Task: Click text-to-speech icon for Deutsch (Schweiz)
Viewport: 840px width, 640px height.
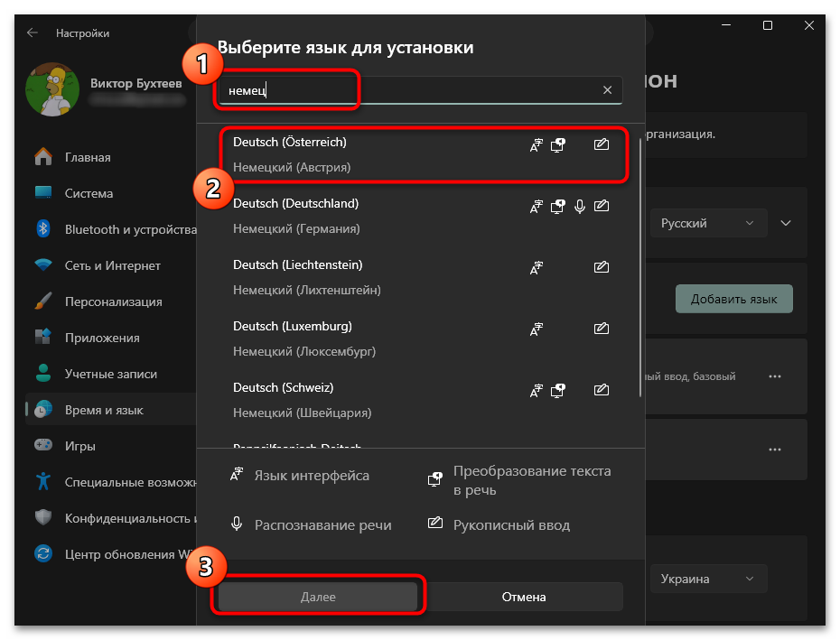Action: tap(558, 391)
